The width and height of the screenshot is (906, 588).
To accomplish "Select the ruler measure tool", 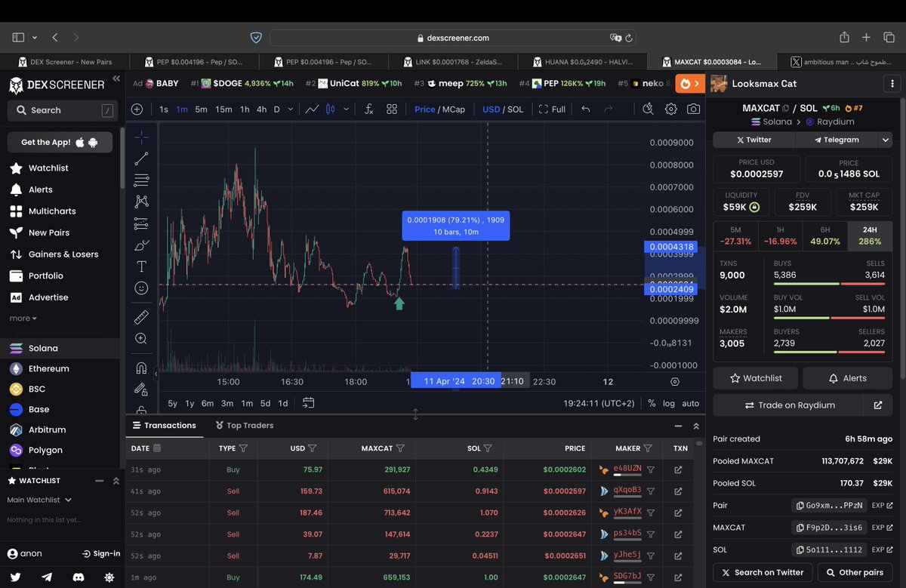I will tap(141, 317).
